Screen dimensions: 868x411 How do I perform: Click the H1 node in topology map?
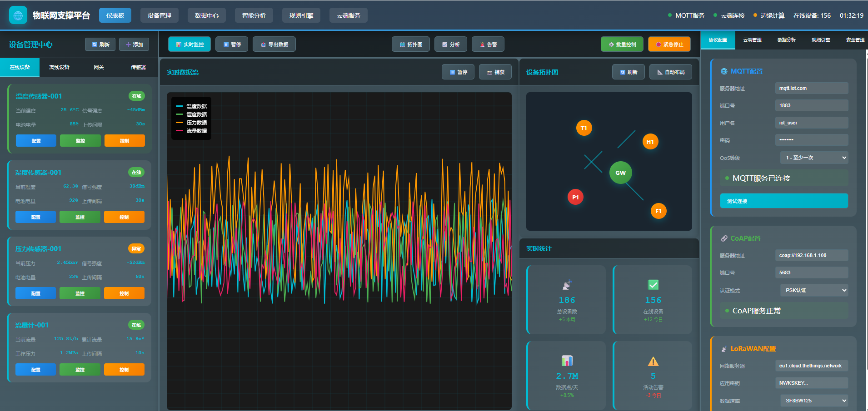pyautogui.click(x=650, y=142)
